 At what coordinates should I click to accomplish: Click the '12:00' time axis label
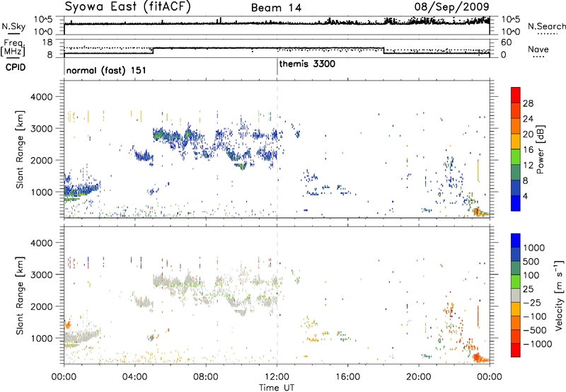tap(277, 377)
